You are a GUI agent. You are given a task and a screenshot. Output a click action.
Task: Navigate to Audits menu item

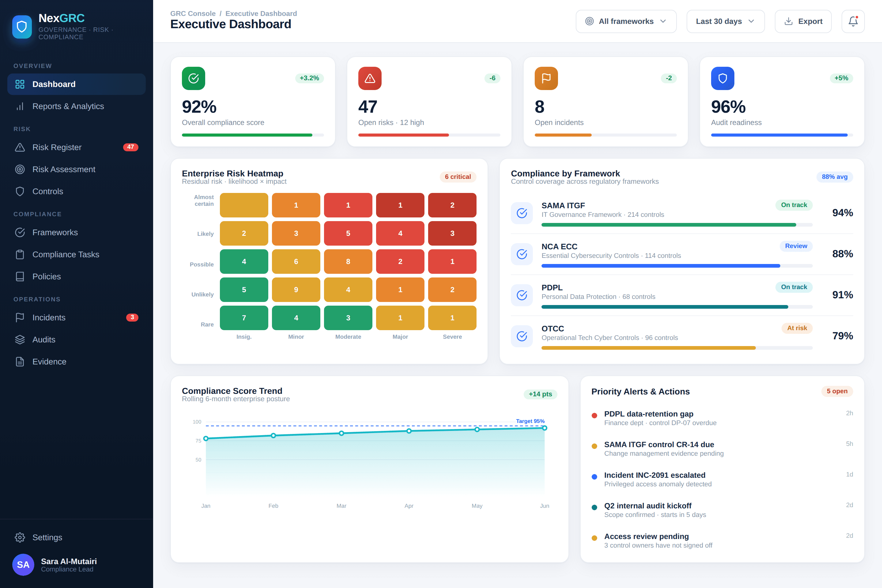pyautogui.click(x=77, y=339)
